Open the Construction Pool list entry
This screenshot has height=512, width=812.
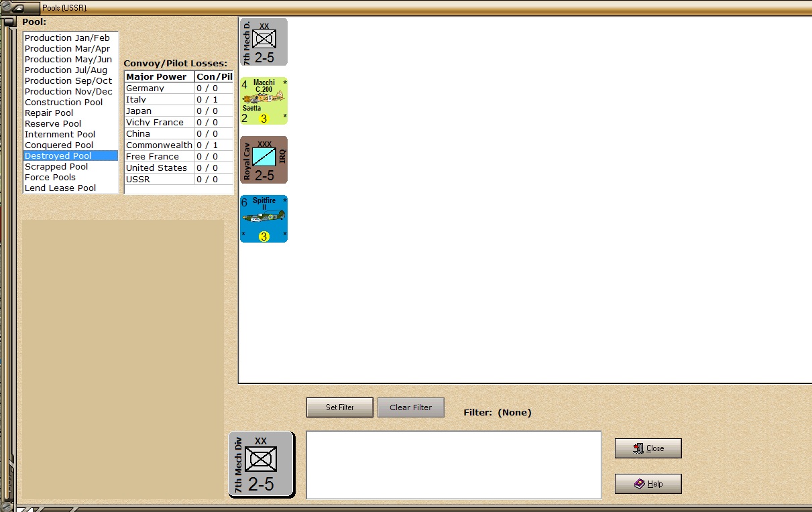click(x=70, y=103)
